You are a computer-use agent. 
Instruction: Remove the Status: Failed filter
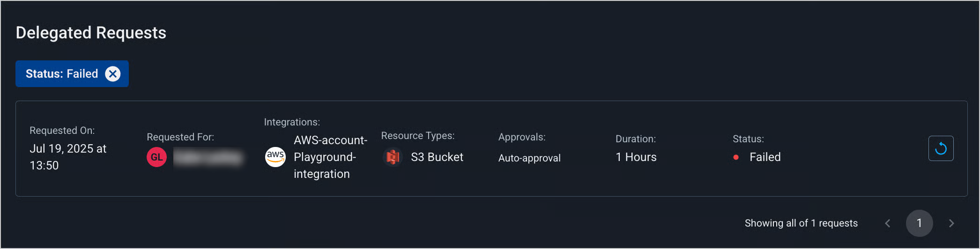112,74
